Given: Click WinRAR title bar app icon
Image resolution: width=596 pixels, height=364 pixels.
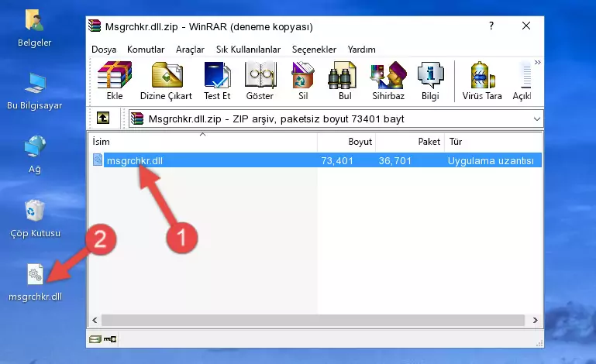Looking at the screenshot, I should tap(95, 26).
